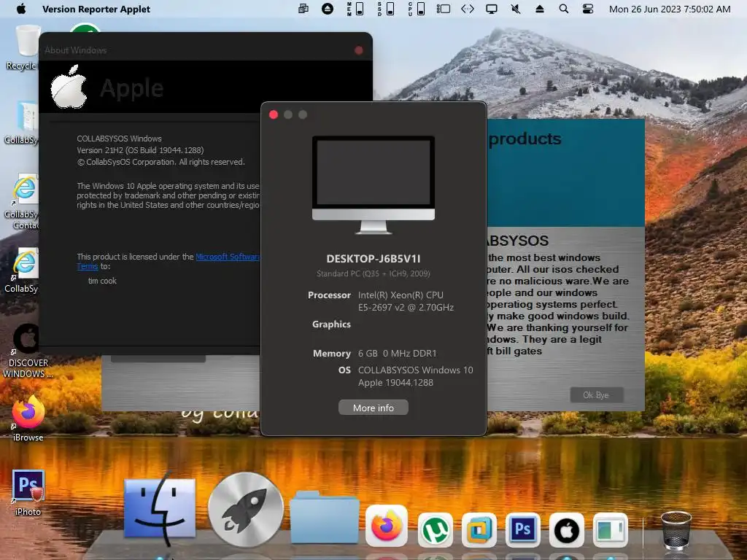Open the MEM usage indicator
747x560 pixels.
tap(355, 9)
